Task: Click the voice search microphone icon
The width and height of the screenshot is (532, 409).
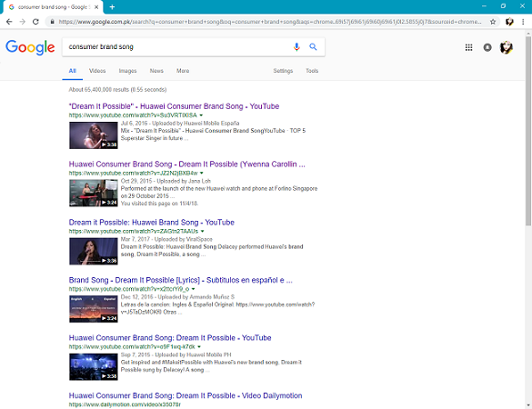Action: pyautogui.click(x=296, y=46)
